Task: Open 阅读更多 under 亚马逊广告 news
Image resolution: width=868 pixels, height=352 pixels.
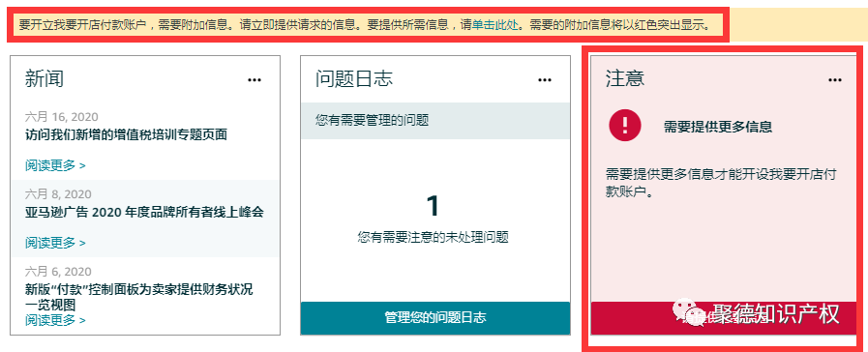Action: click(x=55, y=243)
